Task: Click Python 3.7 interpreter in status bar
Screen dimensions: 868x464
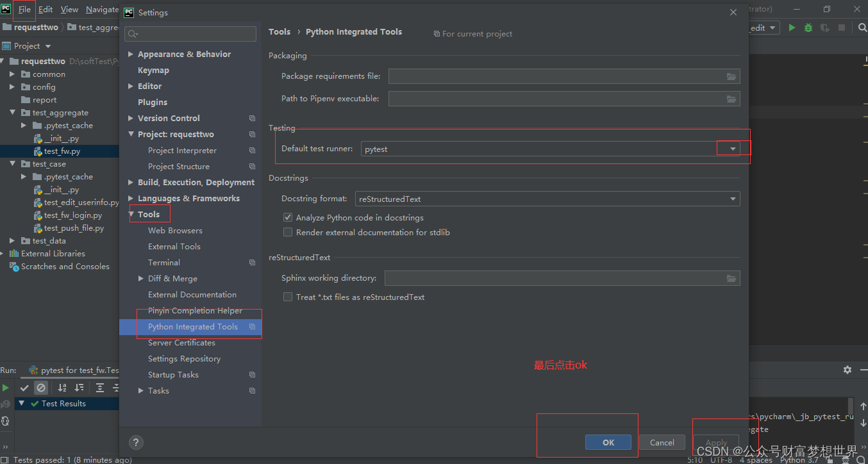Action: pyautogui.click(x=799, y=460)
